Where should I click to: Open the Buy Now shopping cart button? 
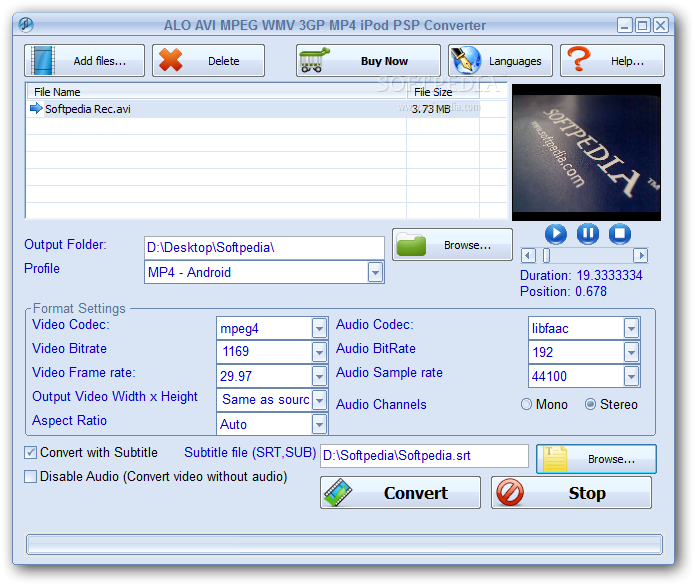368,61
